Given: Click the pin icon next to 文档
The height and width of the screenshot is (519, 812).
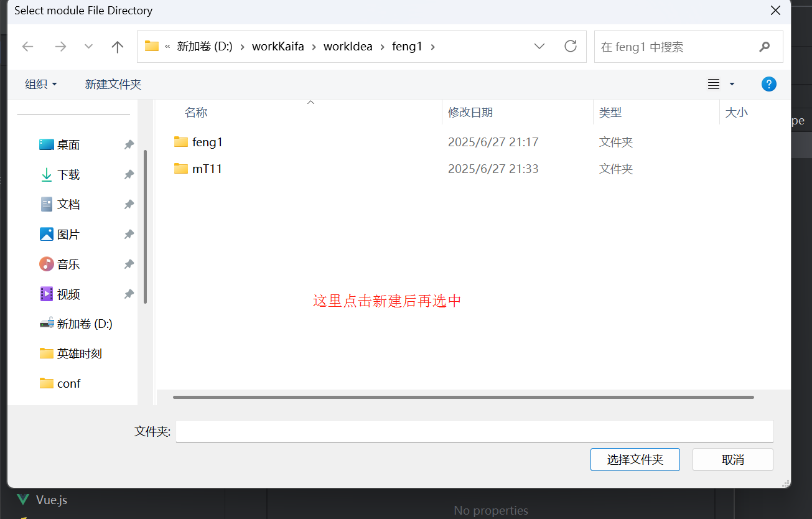Looking at the screenshot, I should [129, 205].
